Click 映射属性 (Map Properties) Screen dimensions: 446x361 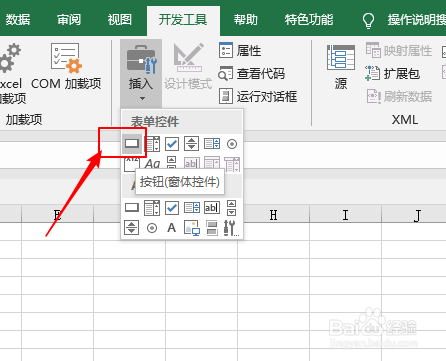point(399,51)
